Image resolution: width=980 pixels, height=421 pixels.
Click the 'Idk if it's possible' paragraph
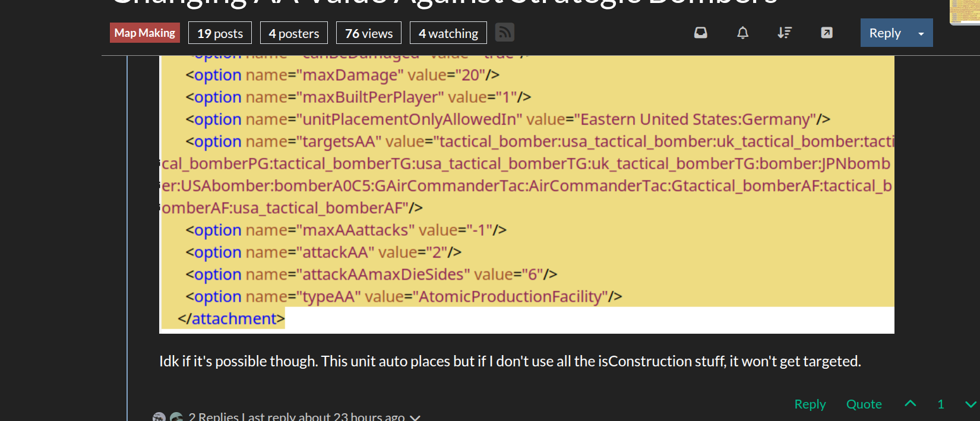click(x=510, y=361)
